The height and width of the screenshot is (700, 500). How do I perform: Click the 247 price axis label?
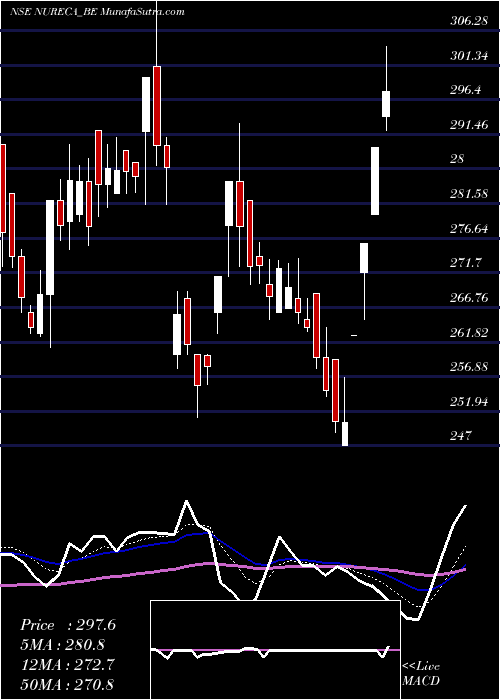click(460, 435)
